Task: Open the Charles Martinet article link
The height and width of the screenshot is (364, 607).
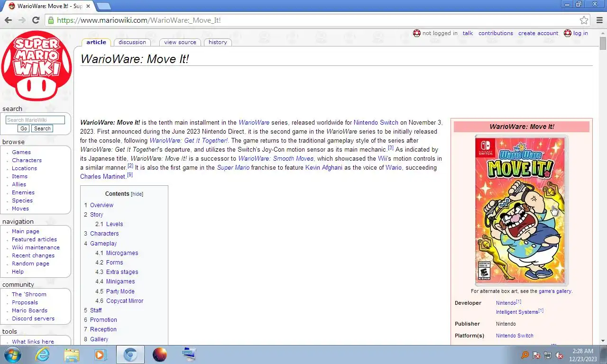Action: coord(103,177)
